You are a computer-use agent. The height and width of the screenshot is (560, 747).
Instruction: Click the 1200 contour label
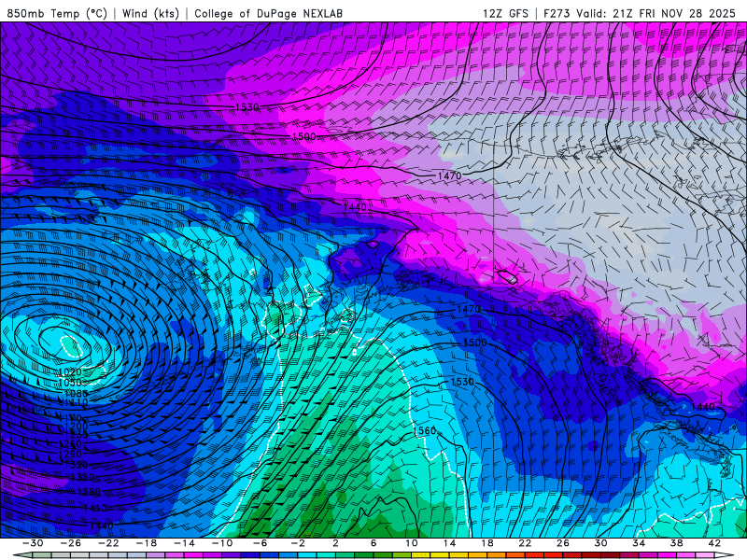[x=77, y=427]
